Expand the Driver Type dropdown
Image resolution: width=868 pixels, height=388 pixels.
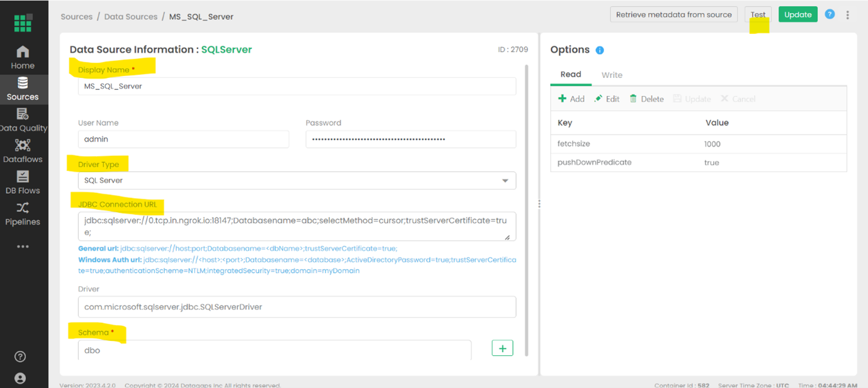[296, 180]
